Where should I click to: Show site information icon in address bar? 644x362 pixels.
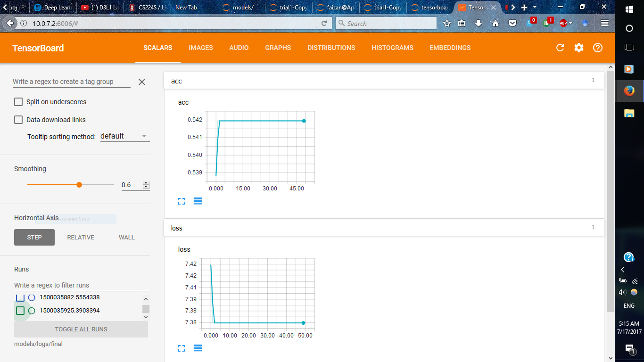coord(24,23)
